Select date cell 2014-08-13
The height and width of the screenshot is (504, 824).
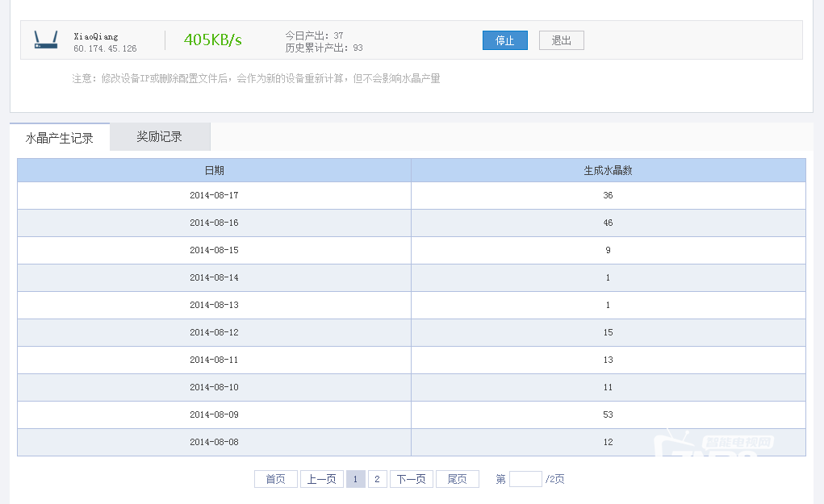tap(215, 305)
